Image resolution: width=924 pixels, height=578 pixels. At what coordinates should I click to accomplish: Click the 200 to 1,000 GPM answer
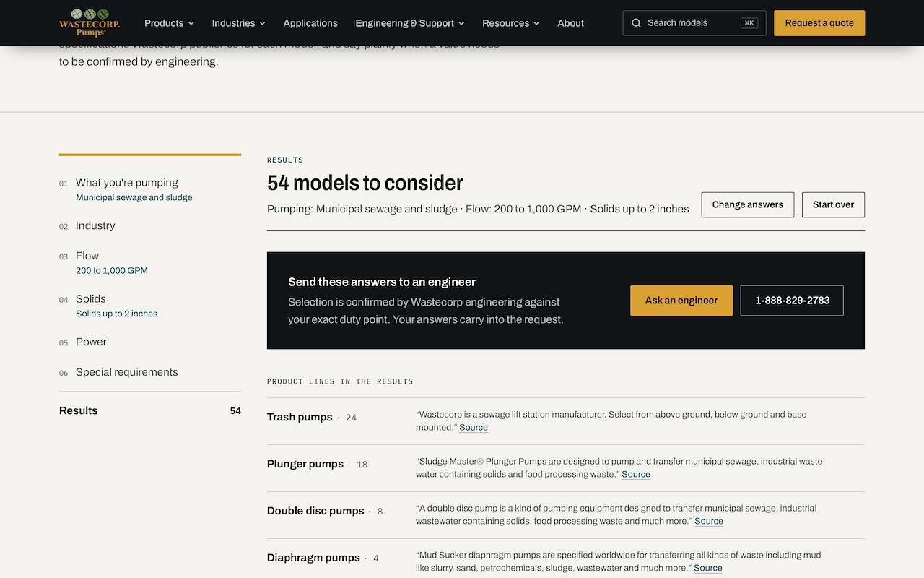click(112, 270)
